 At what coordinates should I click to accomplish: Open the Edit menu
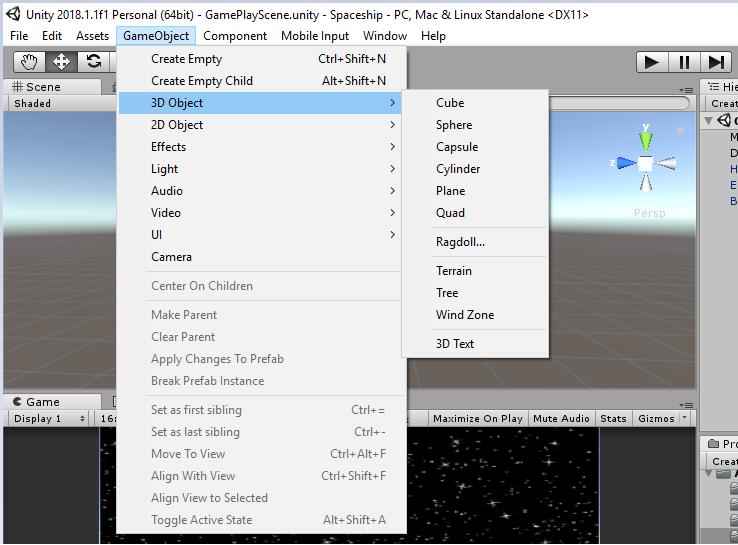[x=52, y=36]
